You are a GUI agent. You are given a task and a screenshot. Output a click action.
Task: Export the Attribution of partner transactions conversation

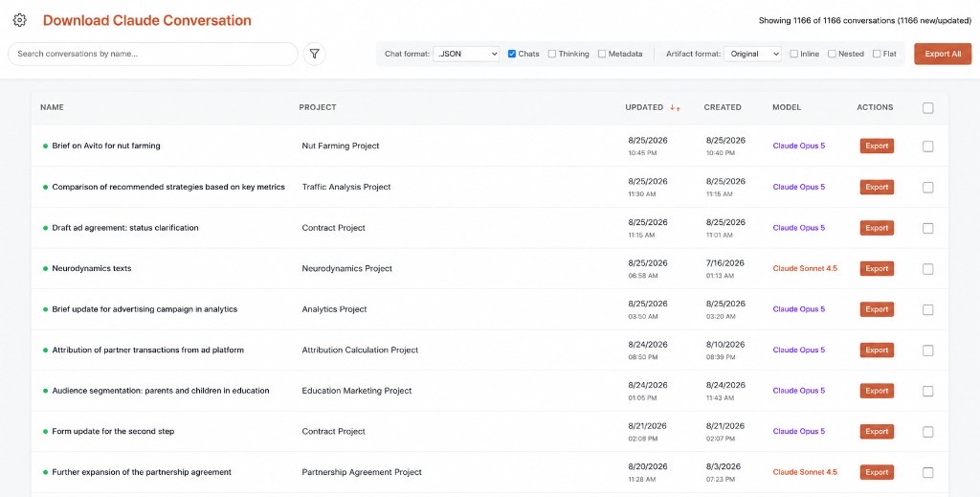coord(877,350)
